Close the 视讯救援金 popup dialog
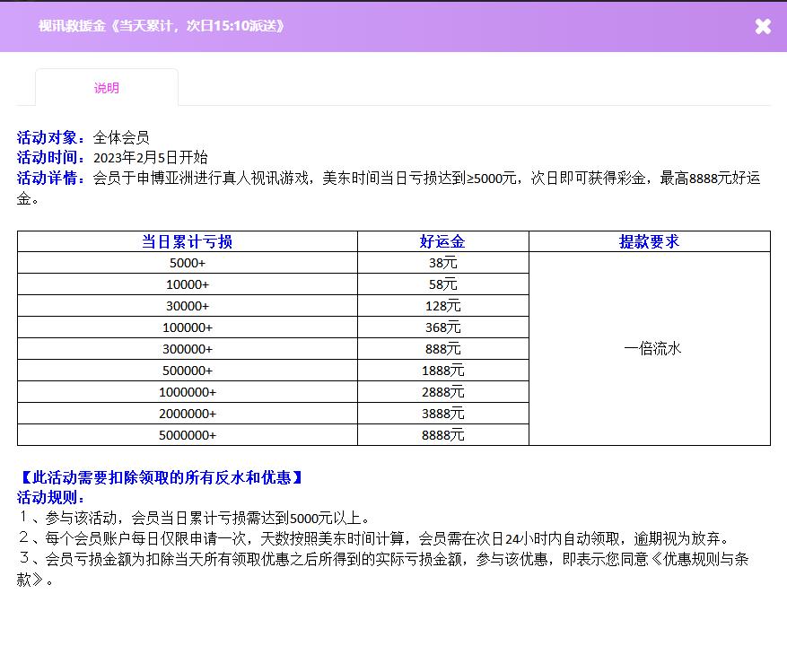Screen dimensions: 787x672 [763, 26]
